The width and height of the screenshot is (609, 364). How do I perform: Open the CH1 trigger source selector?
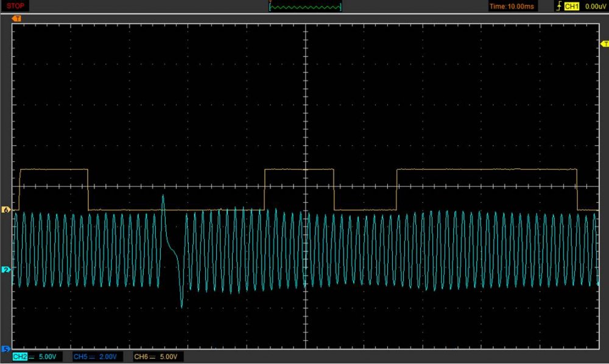(571, 6)
